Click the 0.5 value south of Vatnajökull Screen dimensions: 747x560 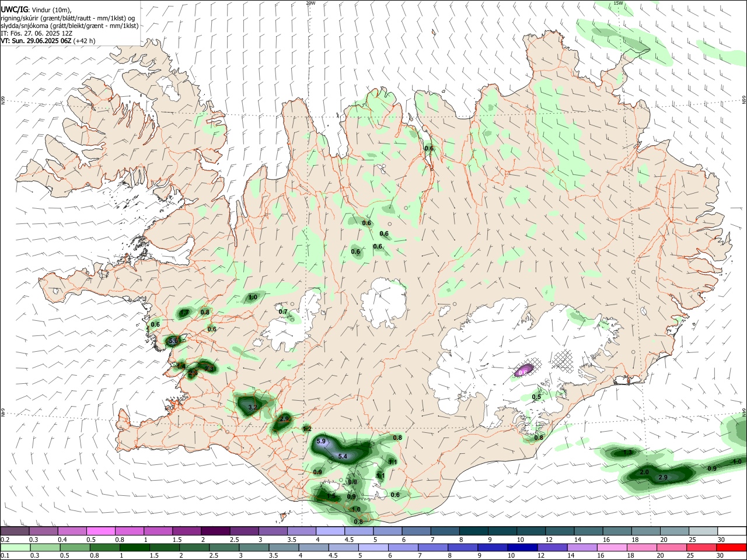[x=536, y=397]
